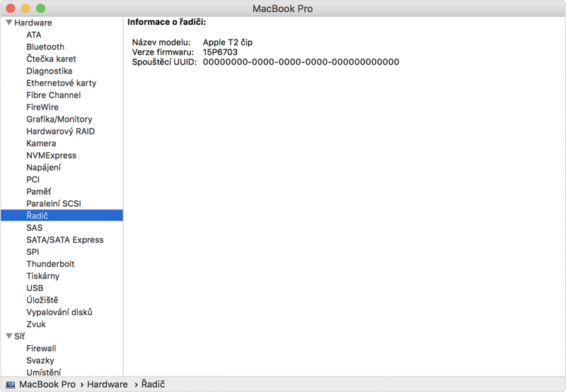Screen dimensions: 566x392
Task: Click Hardware in the bottom path bar
Action: [x=107, y=384]
